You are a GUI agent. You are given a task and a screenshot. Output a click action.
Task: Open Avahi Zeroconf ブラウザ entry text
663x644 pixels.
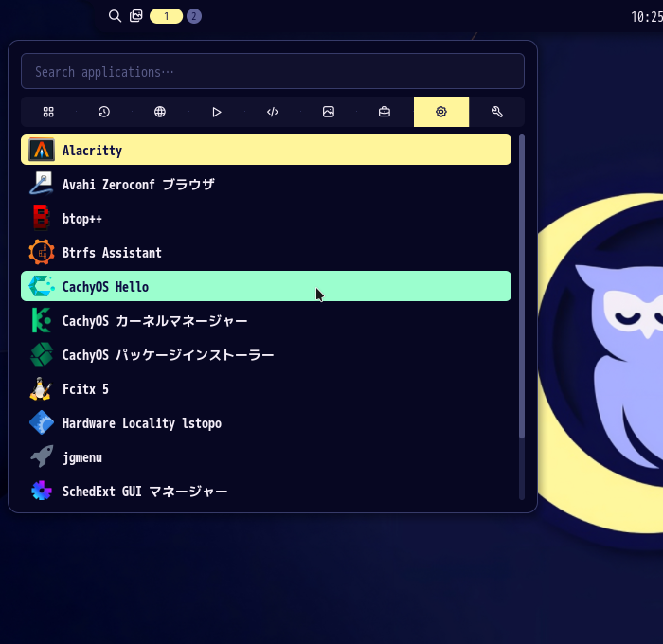pos(138,185)
